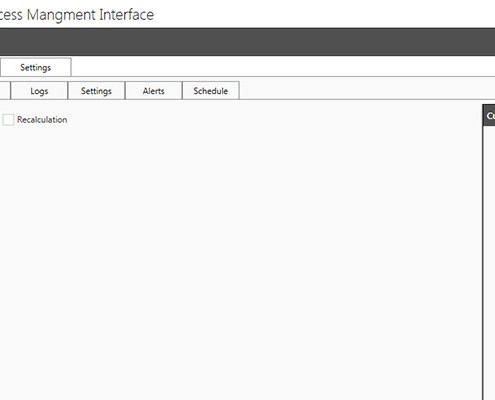
Task: Click the cut-off tab left of Logs
Action: (5, 91)
